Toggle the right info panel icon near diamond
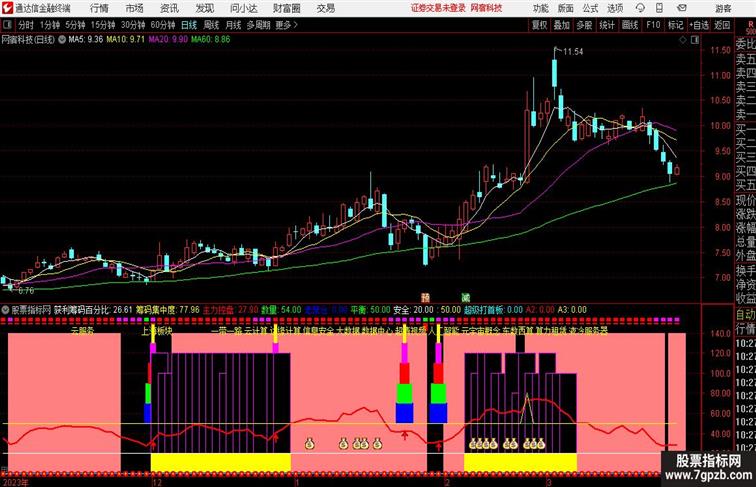Screen dimensions: 756x487 695,40
